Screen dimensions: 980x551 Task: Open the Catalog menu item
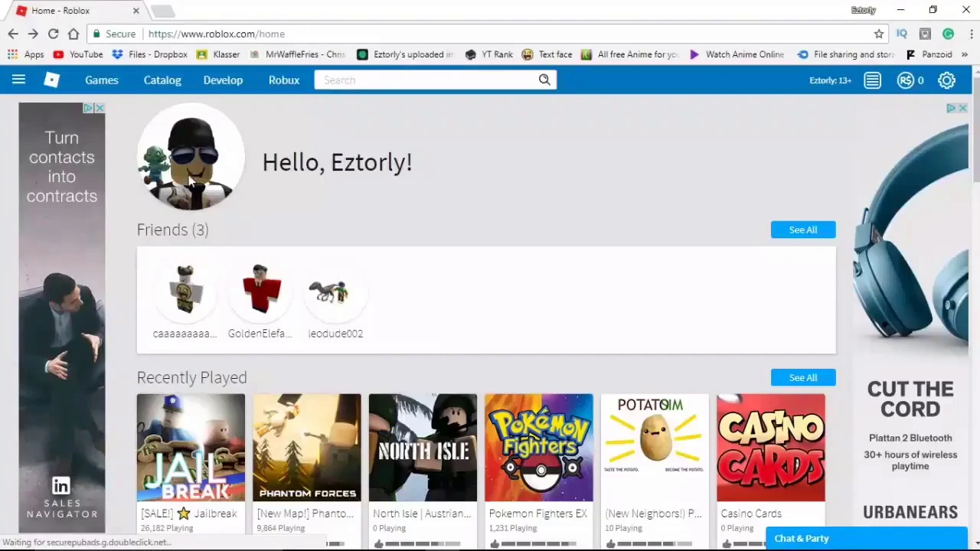(162, 80)
